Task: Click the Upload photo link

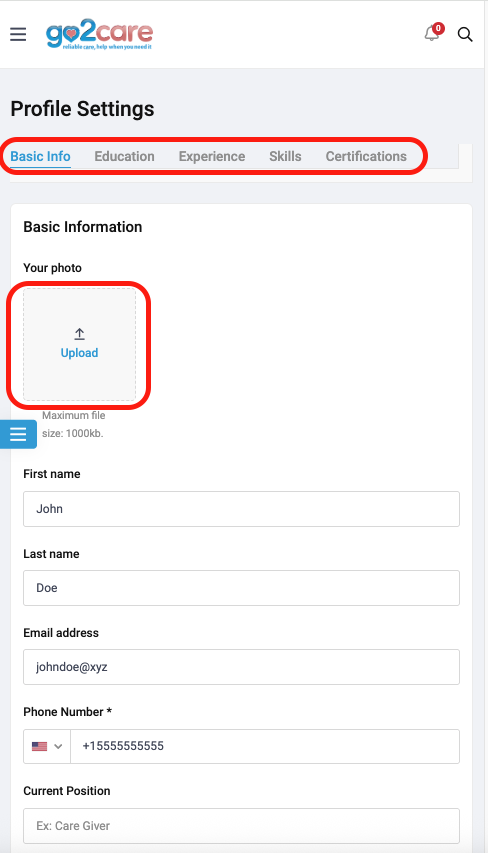Action: (79, 353)
